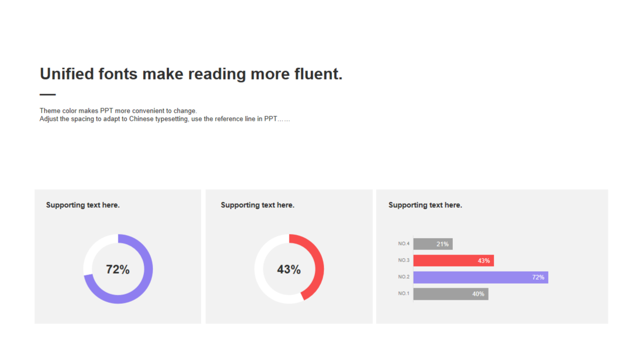Click the short black divider line under the title
644x362 pixels.
[48, 95]
